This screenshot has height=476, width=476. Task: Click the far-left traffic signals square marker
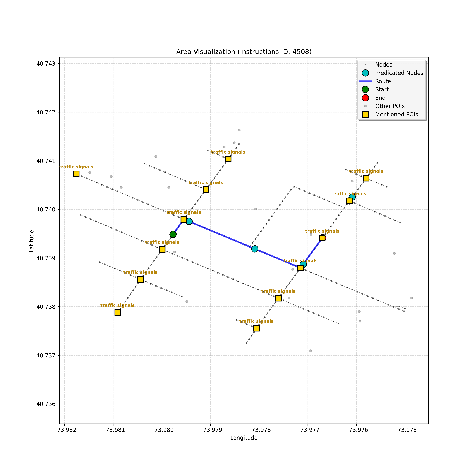point(76,174)
